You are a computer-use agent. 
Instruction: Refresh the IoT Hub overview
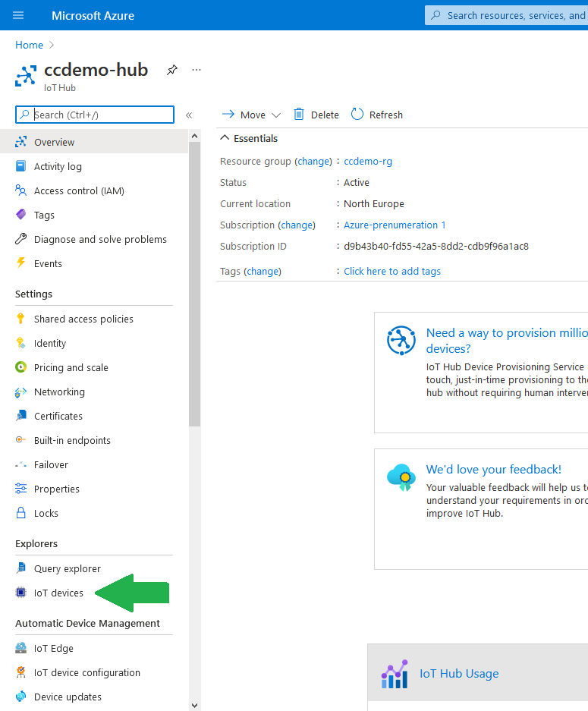(377, 115)
